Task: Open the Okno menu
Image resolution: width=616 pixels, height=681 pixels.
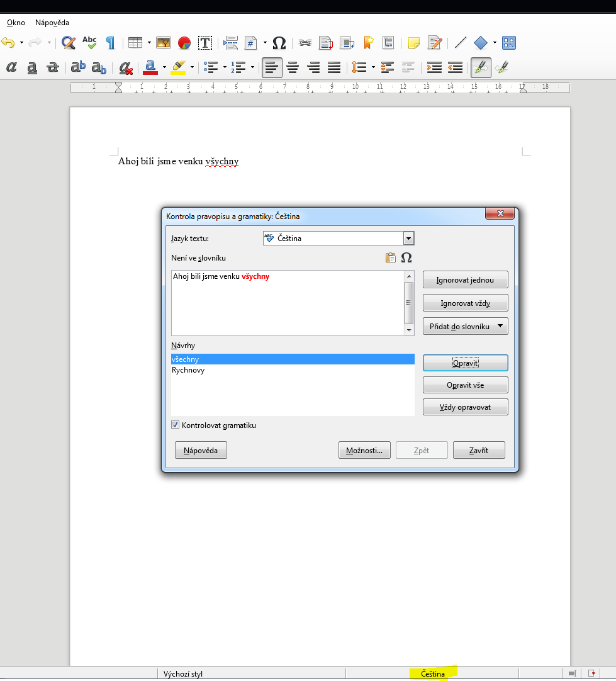Action: [16, 23]
